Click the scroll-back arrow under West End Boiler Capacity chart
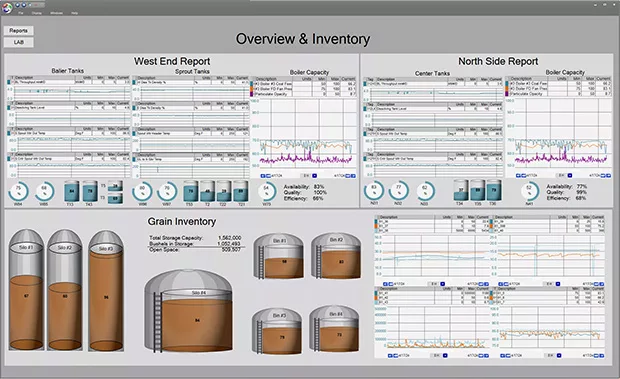The width and height of the screenshot is (620, 379). (x=263, y=175)
